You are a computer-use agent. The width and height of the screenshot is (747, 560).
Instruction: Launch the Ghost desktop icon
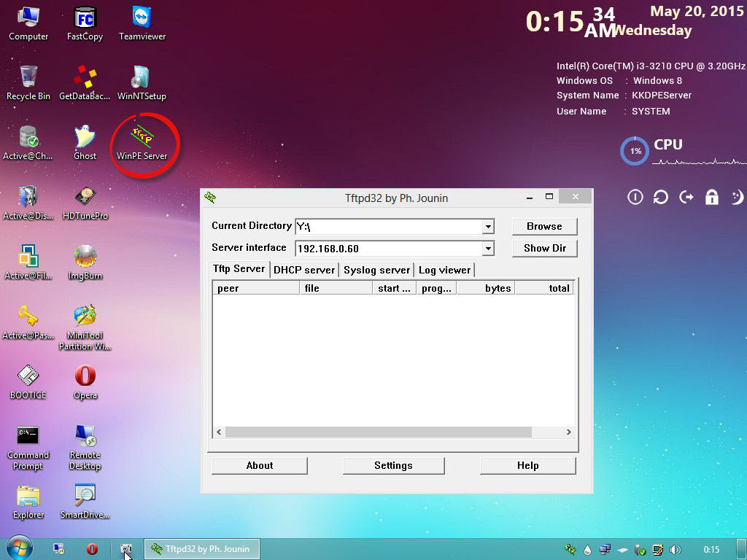tap(85, 143)
